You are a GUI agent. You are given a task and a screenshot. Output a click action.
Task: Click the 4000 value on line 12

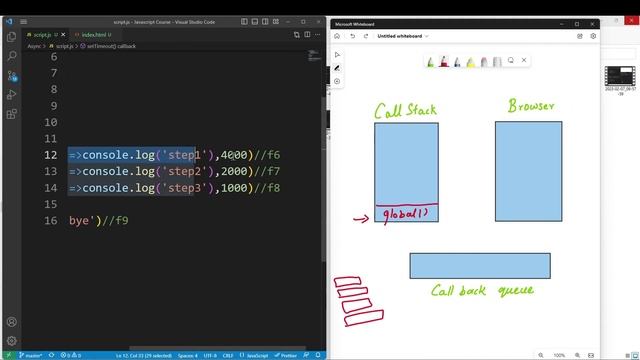pyautogui.click(x=234, y=155)
